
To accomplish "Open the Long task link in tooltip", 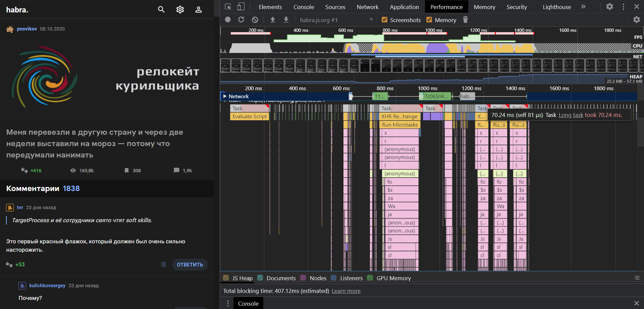I will (571, 115).
